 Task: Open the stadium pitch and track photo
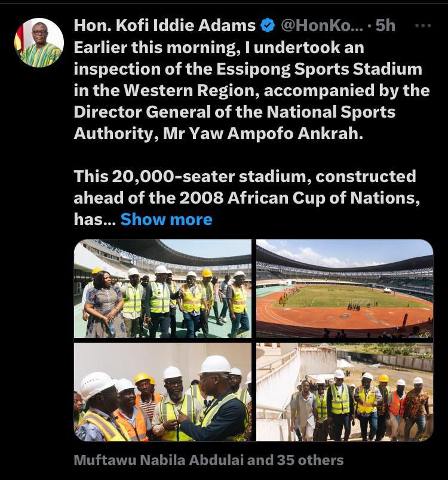(x=345, y=289)
